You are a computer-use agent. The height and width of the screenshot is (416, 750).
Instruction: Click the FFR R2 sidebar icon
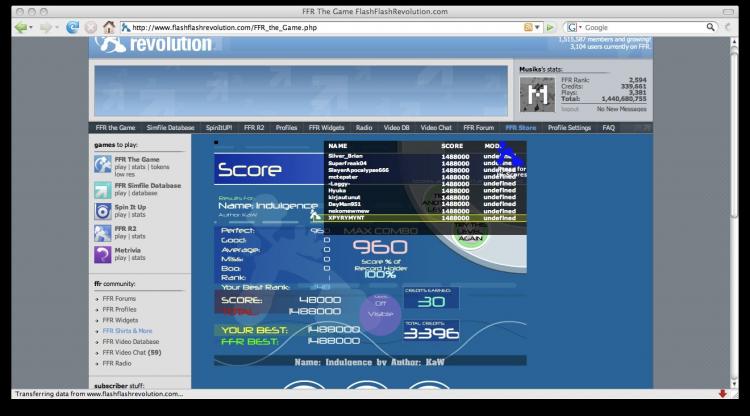[103, 232]
